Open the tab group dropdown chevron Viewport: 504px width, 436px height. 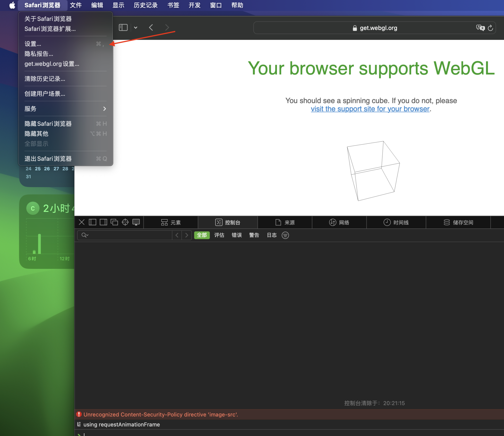(x=136, y=27)
